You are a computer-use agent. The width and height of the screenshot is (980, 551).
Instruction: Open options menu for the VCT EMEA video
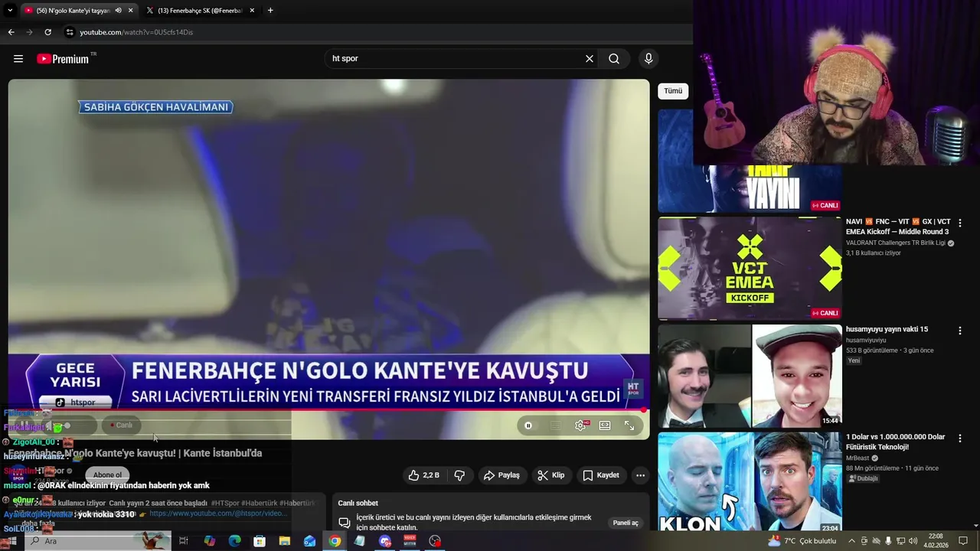click(959, 223)
